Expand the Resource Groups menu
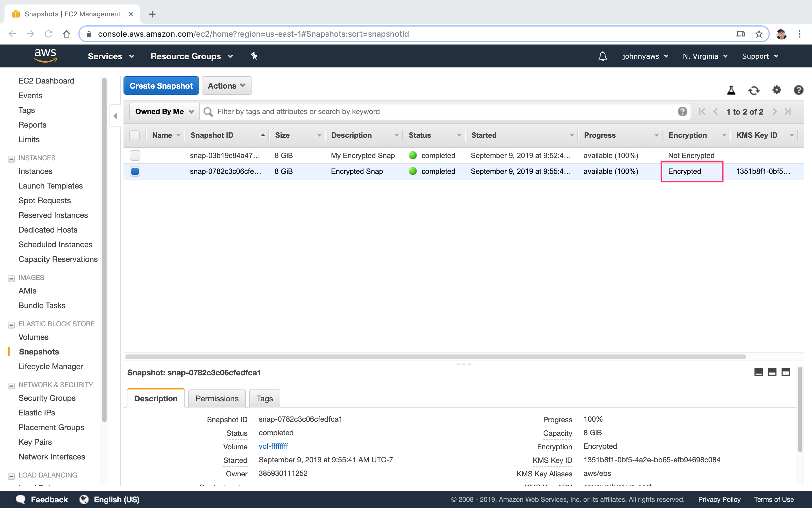The height and width of the screenshot is (508, 812). [192, 56]
